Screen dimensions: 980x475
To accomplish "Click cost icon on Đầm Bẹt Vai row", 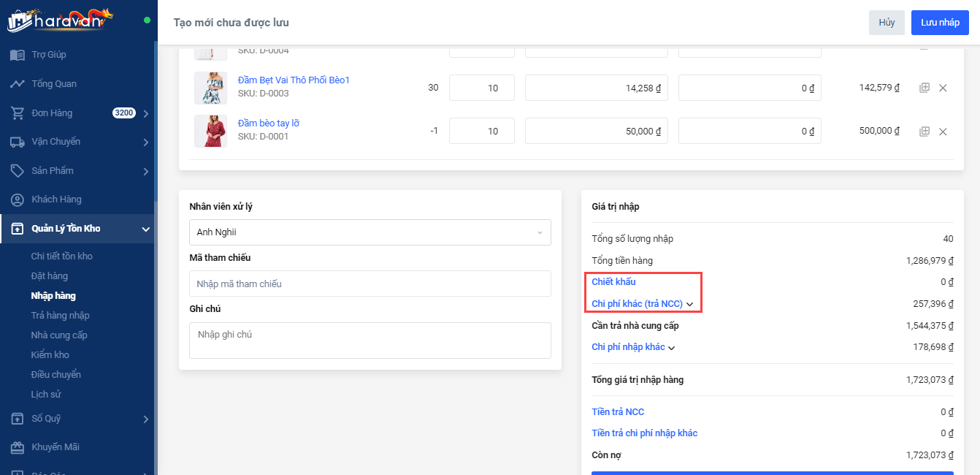I will pyautogui.click(x=924, y=88).
